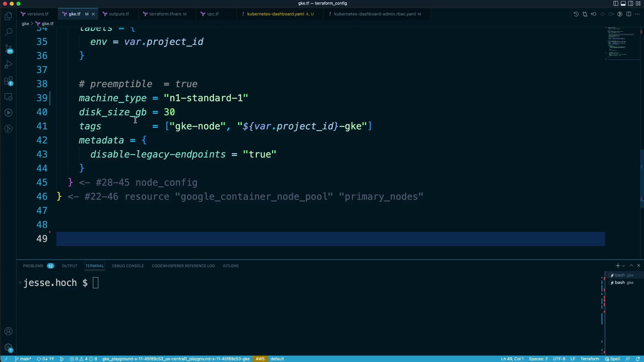Open Run and Debug view
The height and width of the screenshot is (362, 644).
pyautogui.click(x=8, y=64)
